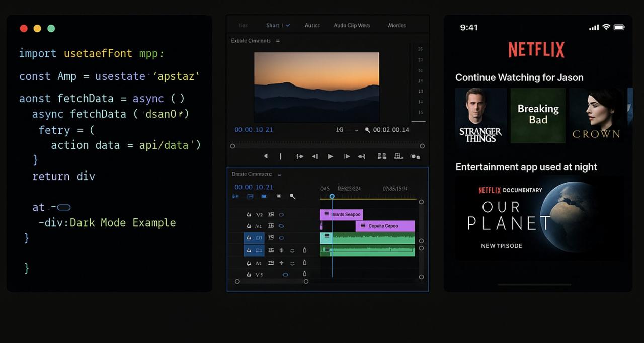Click the green dot in code window

point(51,28)
